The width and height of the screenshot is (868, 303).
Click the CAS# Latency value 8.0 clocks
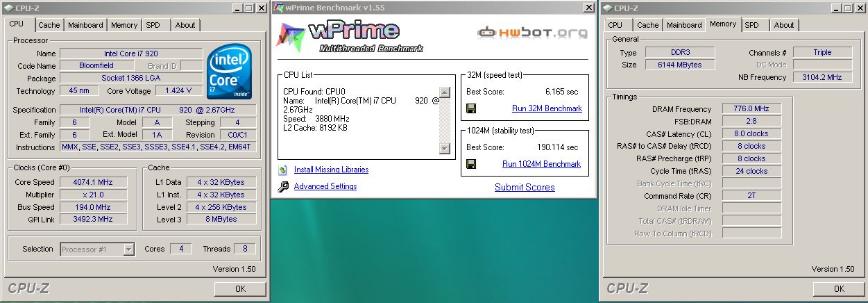751,134
